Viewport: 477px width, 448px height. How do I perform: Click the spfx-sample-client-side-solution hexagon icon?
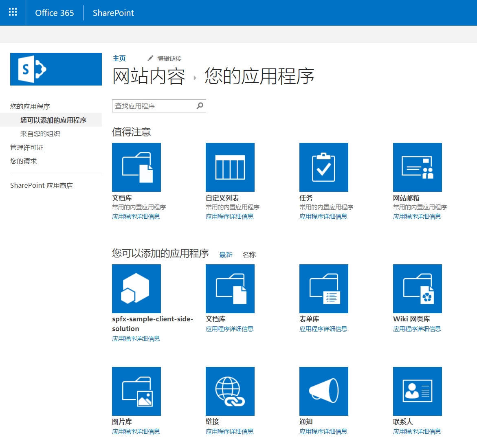click(136, 289)
